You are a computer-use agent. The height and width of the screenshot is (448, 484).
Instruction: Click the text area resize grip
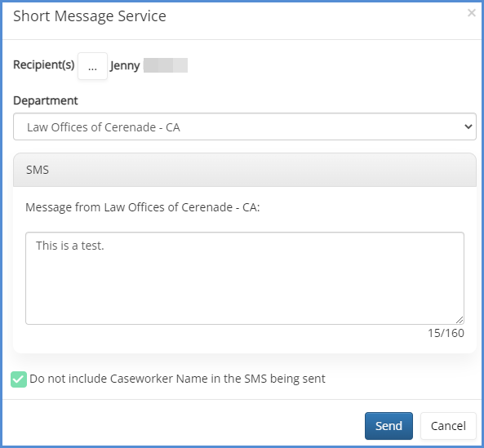(x=460, y=320)
